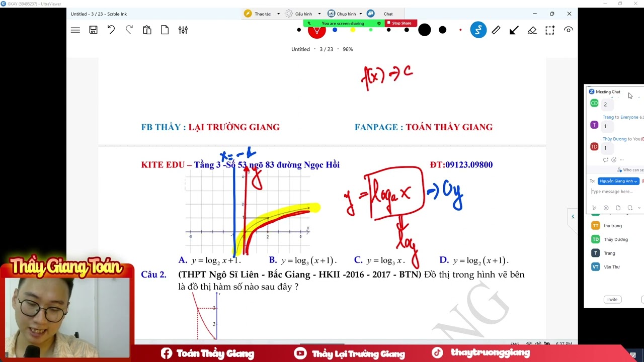Click the Stop Share button
644x362 pixels.
[x=400, y=23]
